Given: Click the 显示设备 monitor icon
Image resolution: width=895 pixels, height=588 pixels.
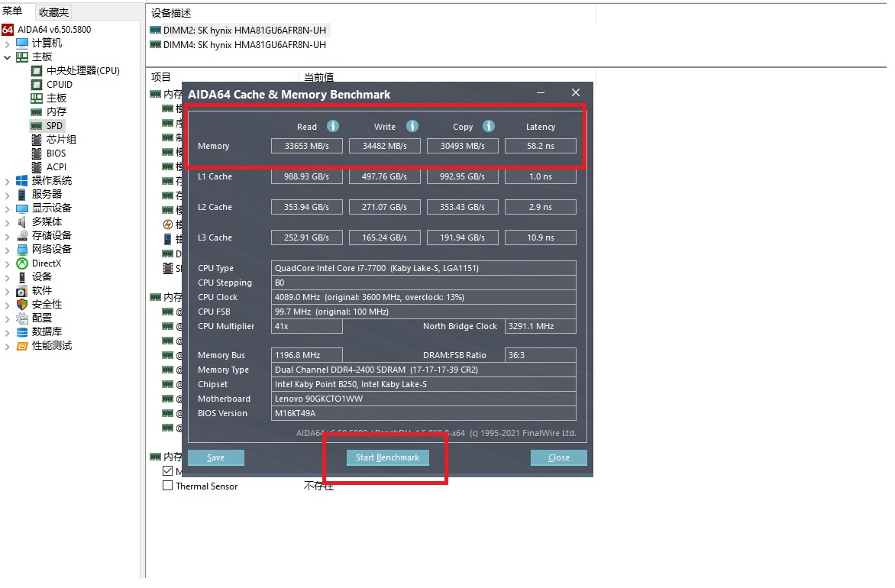Looking at the screenshot, I should tap(22, 208).
